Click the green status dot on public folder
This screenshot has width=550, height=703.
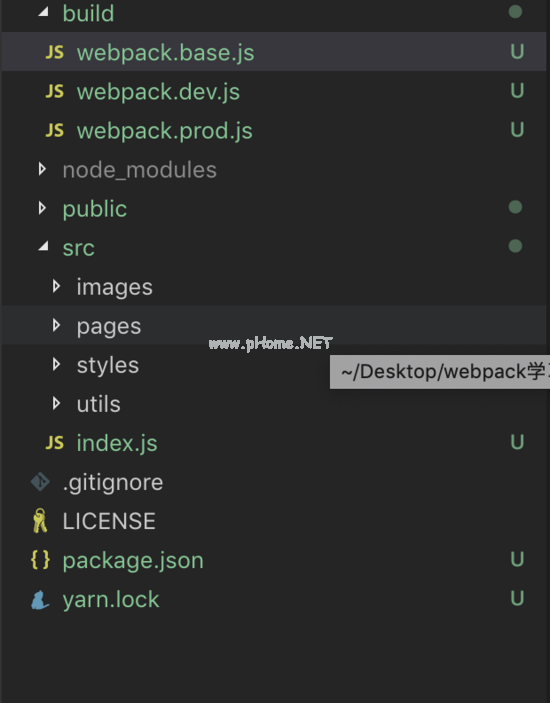[x=515, y=207]
